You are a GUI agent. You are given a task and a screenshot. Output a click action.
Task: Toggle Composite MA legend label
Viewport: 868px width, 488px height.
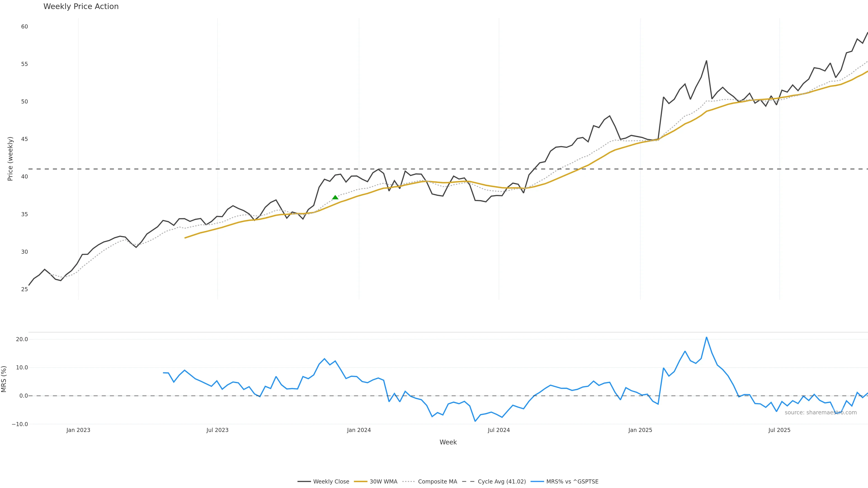coord(437,482)
